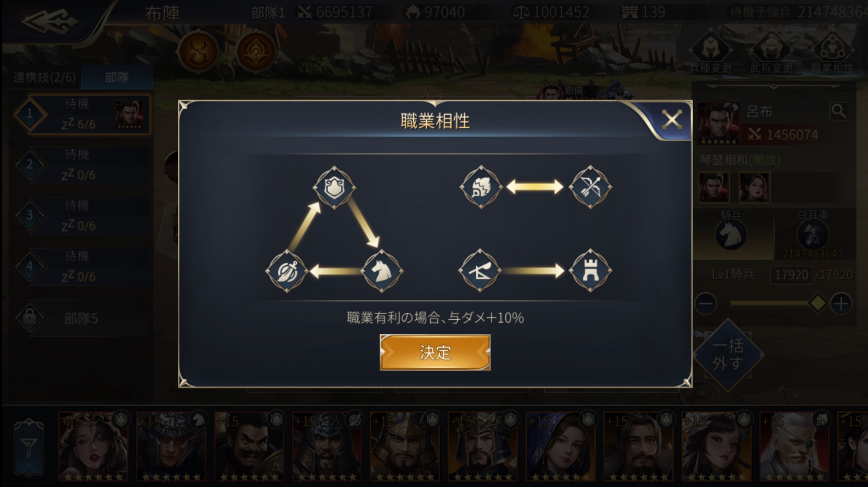Screen dimensions: 868x487
Task: Click the spear class icon in the triangle
Action: 286,271
